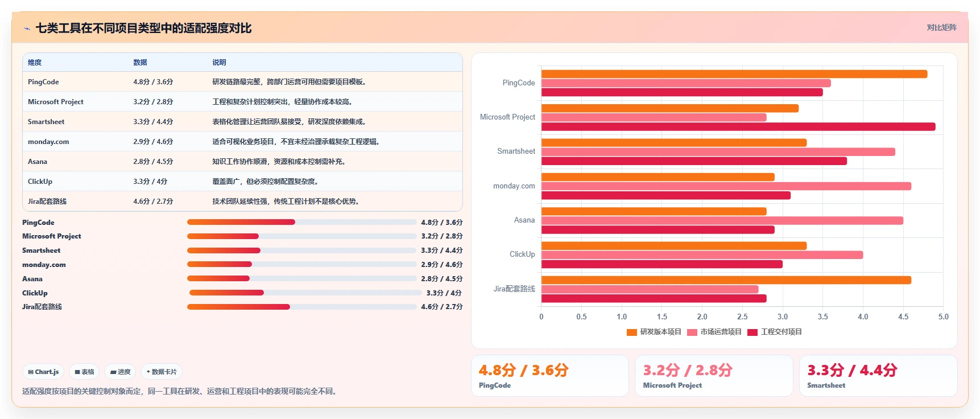Open the Smartsheet 3.3分 / 4.4分 data card
980x419 pixels.
pyautogui.click(x=878, y=376)
